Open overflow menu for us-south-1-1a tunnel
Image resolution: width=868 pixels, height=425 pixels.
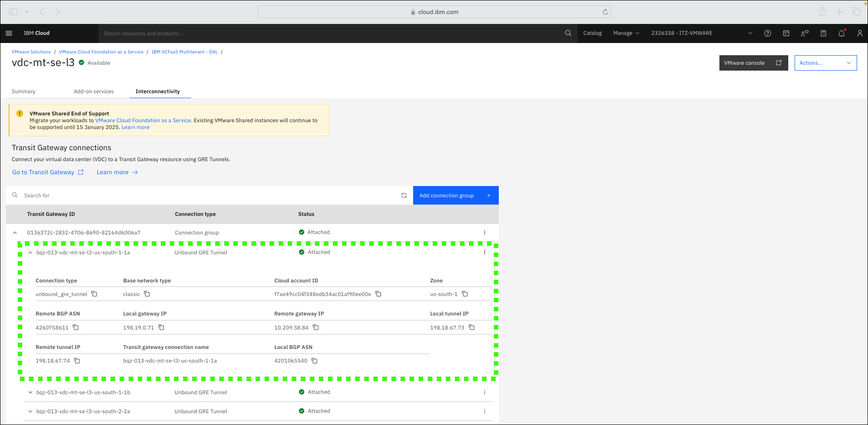click(484, 253)
